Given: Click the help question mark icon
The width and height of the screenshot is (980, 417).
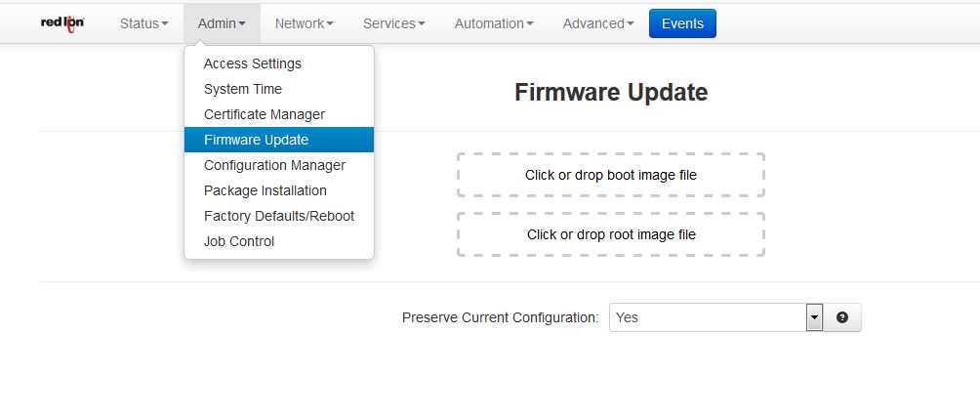Looking at the screenshot, I should (x=841, y=317).
